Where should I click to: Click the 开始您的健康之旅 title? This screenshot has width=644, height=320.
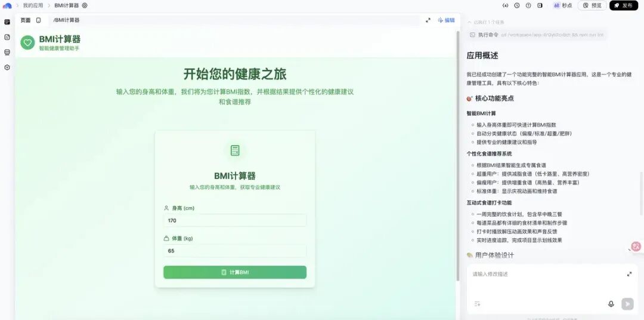(235, 74)
